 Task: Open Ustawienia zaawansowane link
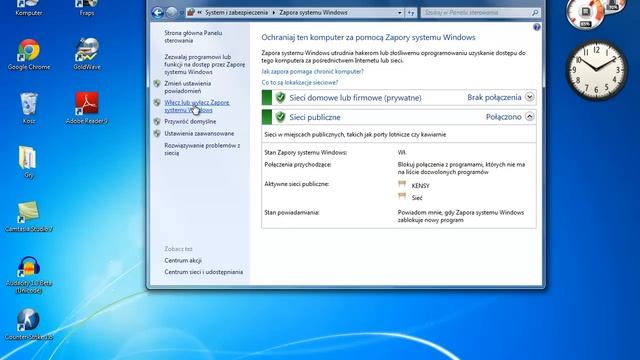(199, 133)
